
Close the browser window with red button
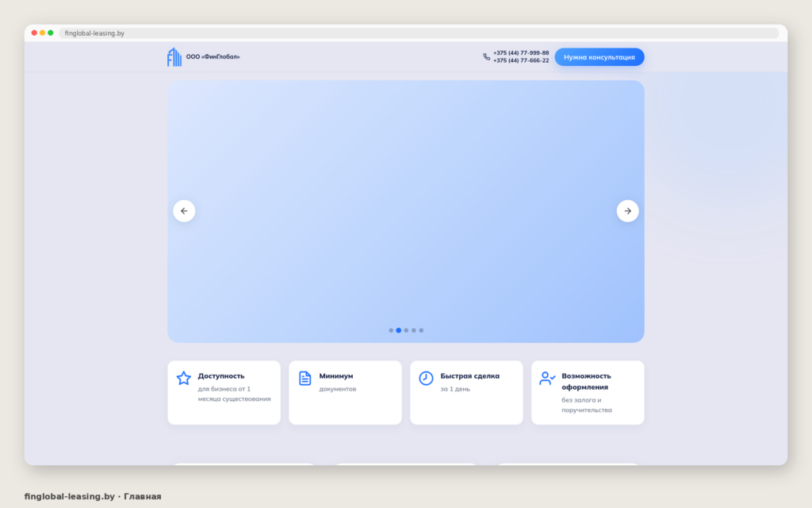coord(34,33)
